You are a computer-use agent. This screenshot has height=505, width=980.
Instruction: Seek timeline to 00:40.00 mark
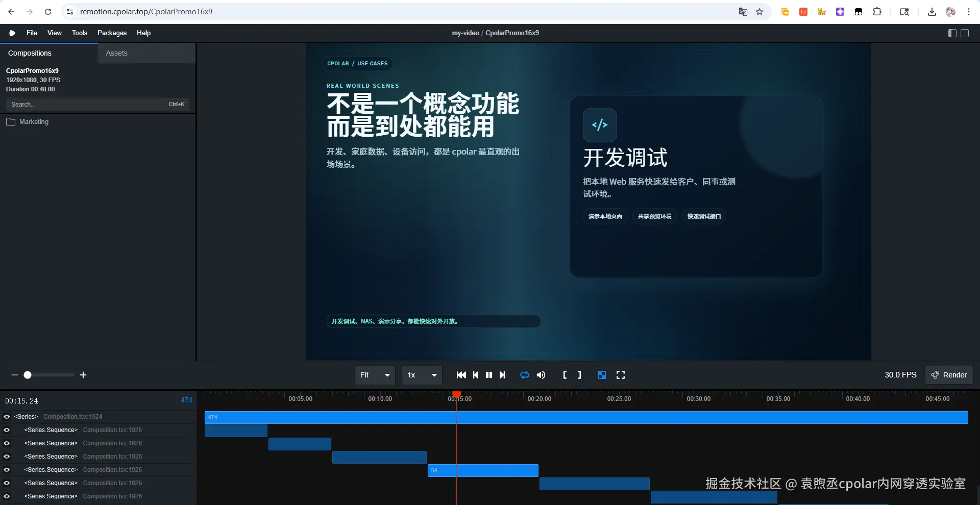[x=858, y=399]
